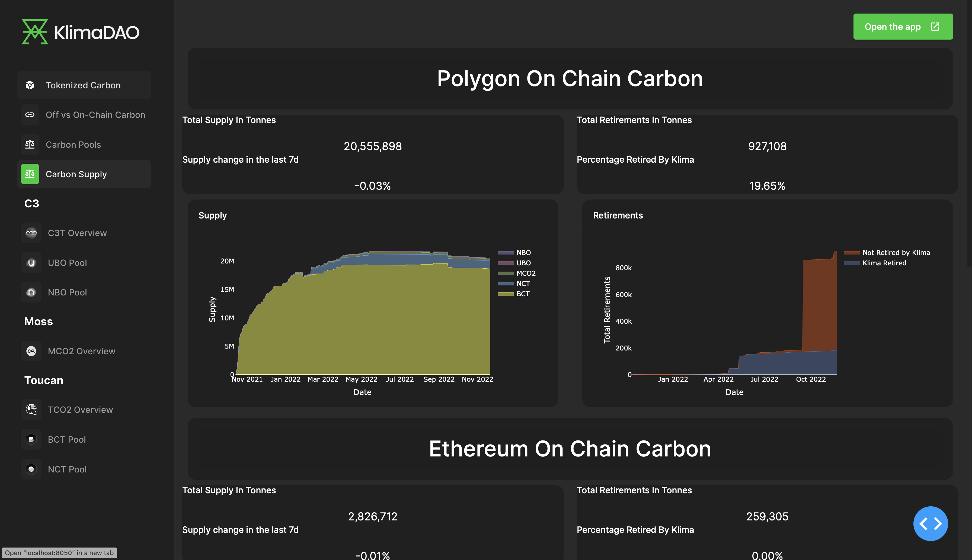Open the MCO2 Overview page
The image size is (972, 560).
(x=82, y=351)
